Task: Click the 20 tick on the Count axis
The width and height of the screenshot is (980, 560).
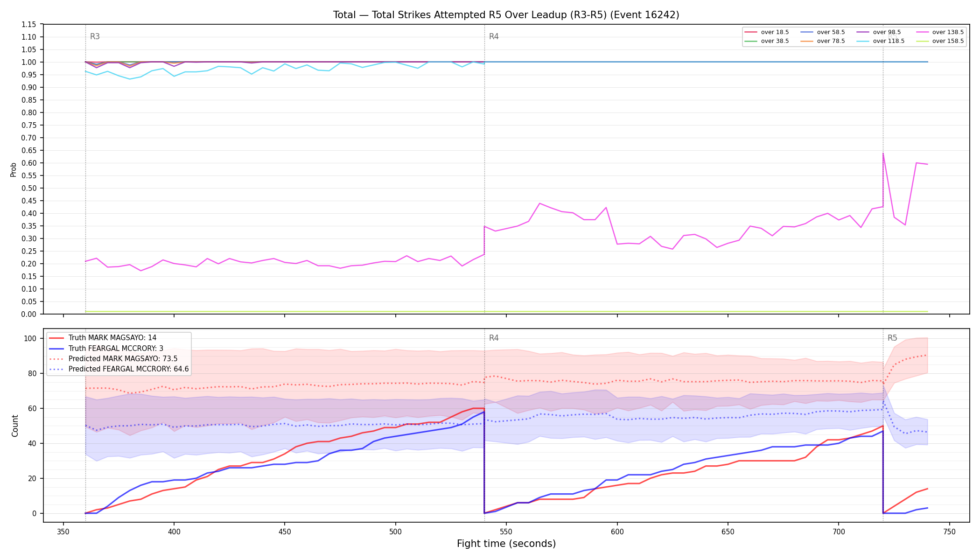Action: click(x=33, y=478)
